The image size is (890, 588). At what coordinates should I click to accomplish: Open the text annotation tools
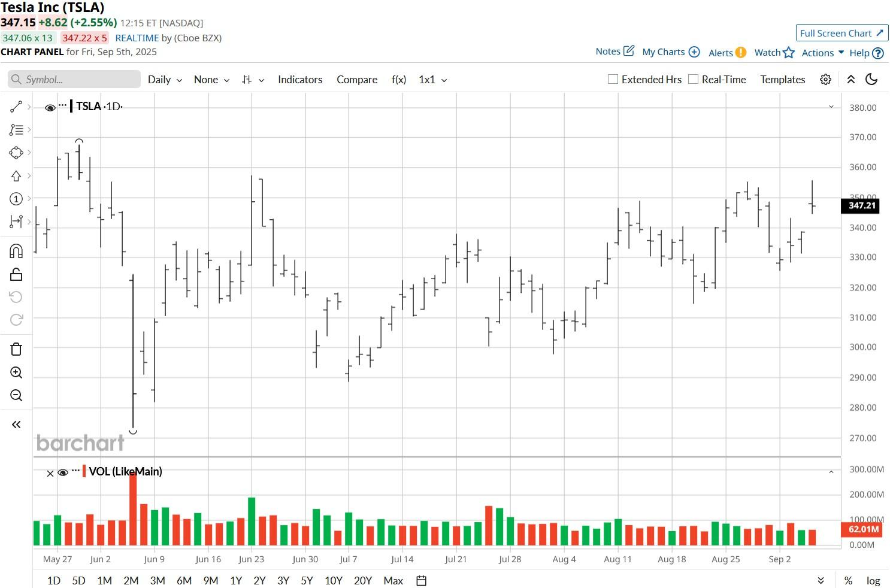click(16, 129)
